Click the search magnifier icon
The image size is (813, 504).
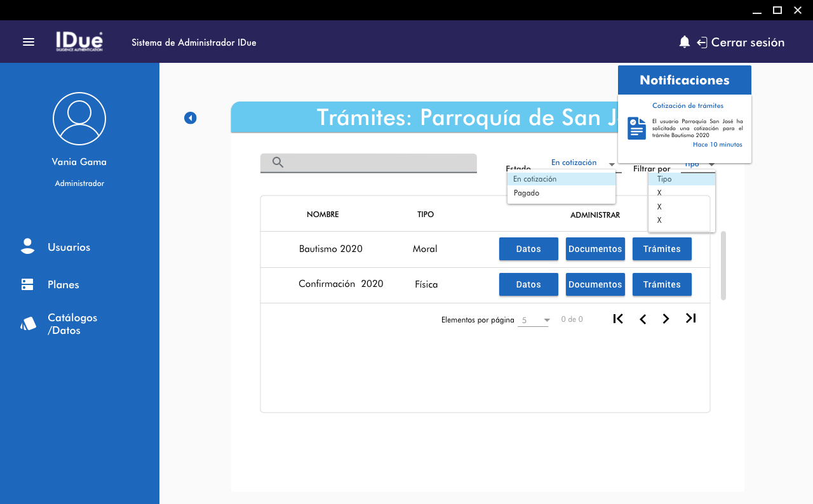coord(278,162)
